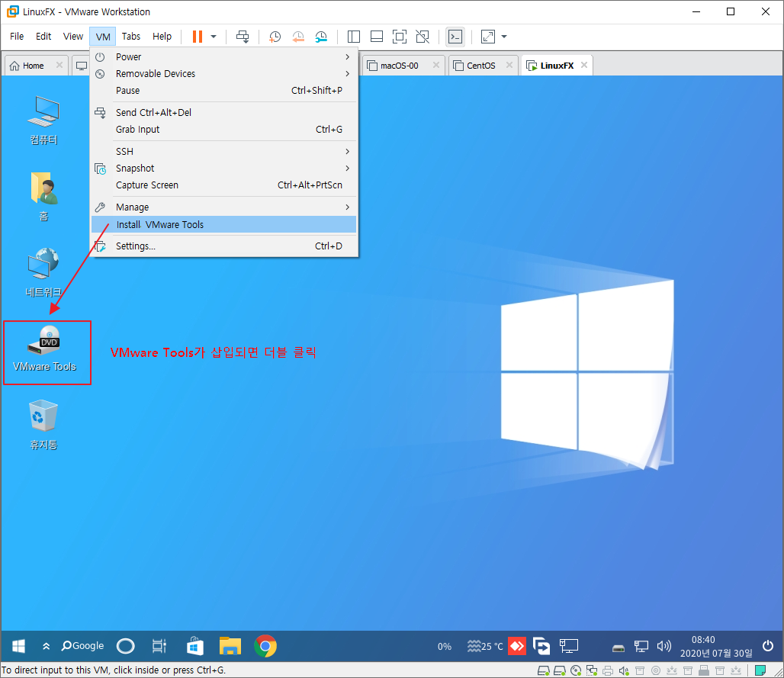Close the macOS-00 tab

point(436,65)
